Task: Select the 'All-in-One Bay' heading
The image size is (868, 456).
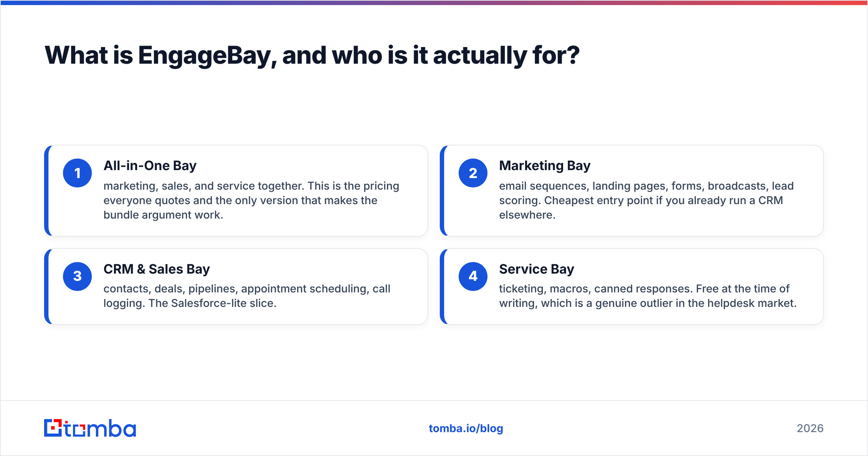Action: point(150,166)
